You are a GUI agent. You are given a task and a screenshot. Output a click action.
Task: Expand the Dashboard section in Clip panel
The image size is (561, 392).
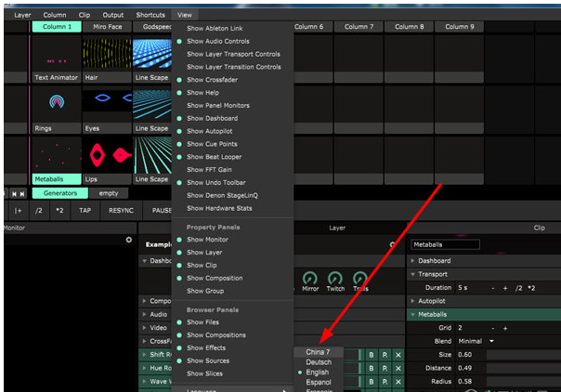(412, 261)
